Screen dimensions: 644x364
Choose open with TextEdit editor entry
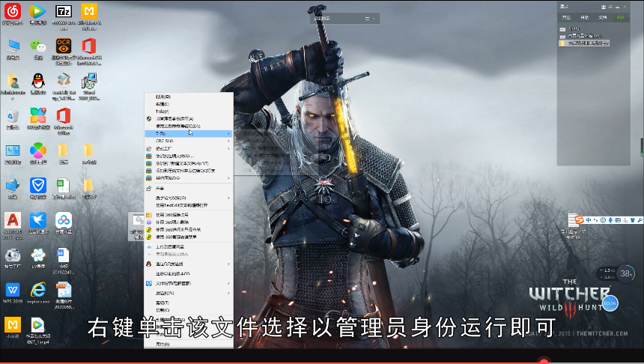[x=189, y=205]
